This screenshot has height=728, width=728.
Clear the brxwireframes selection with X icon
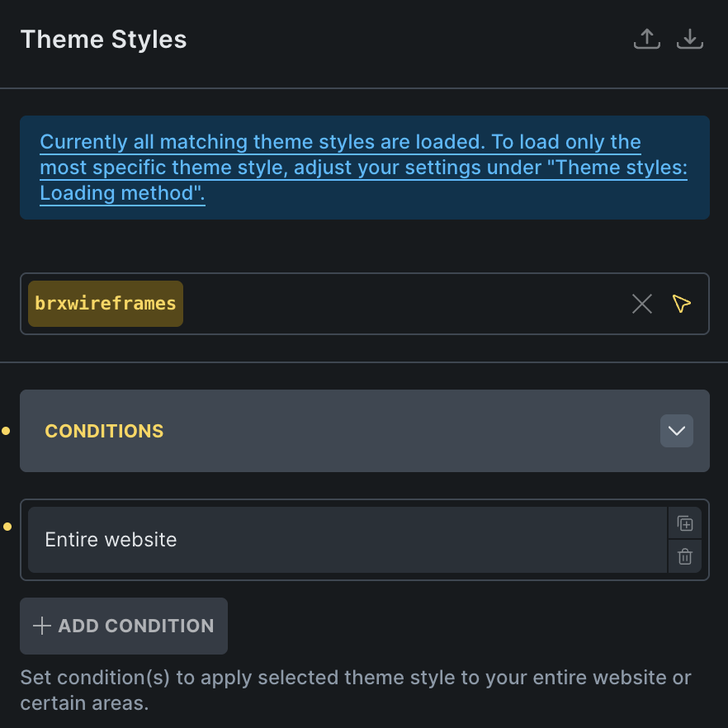[x=641, y=304]
